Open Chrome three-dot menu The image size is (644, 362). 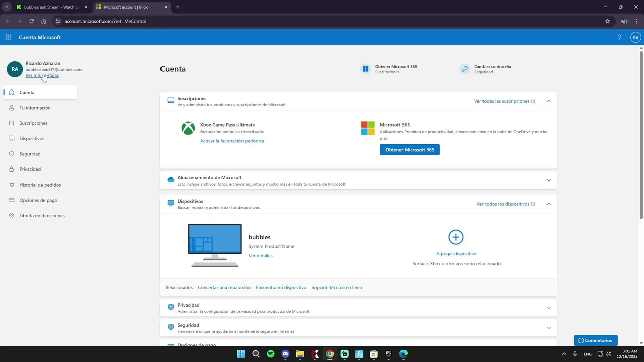coord(637,21)
